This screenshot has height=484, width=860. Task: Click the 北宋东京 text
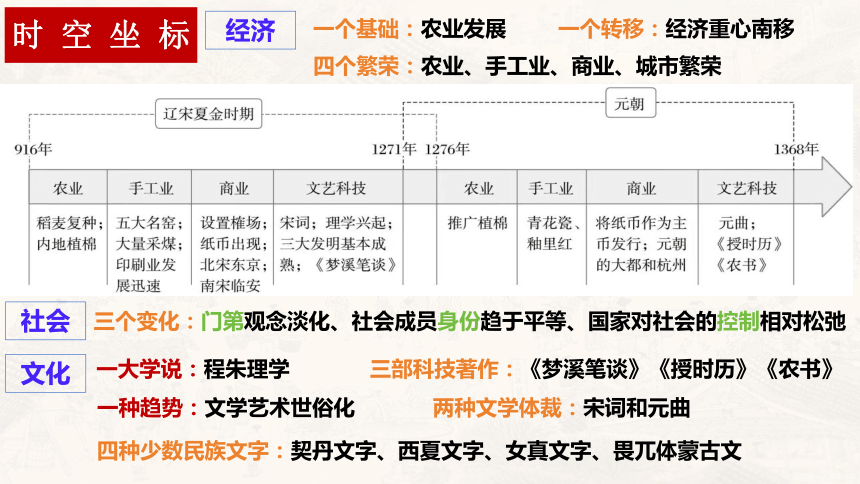[x=230, y=264]
